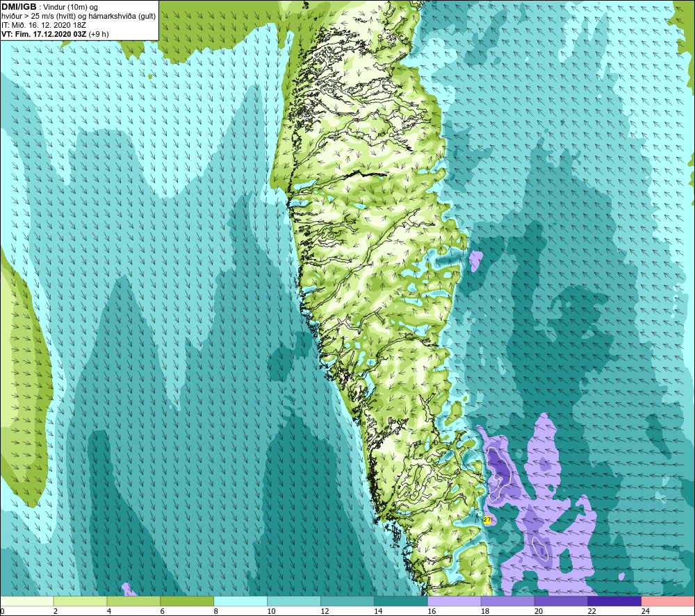
Task: Select the deep indigo 22–24 m/s legend swatch
Action: click(614, 601)
